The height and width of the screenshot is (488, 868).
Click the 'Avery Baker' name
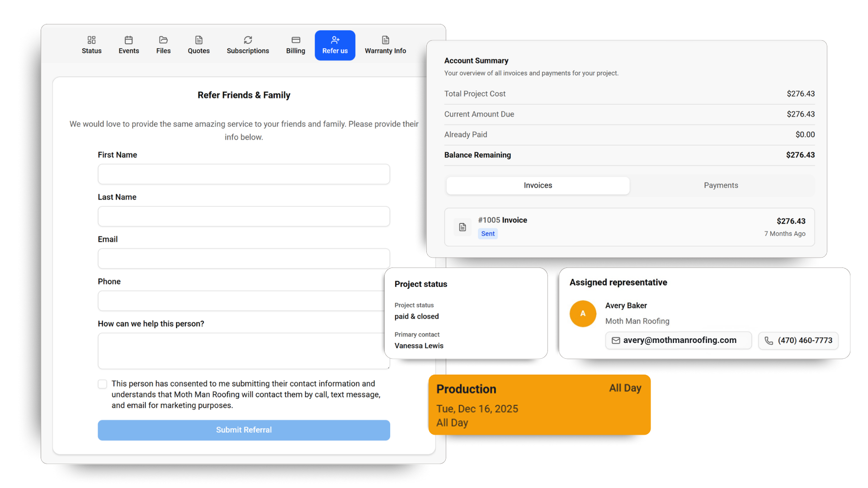[x=626, y=305]
